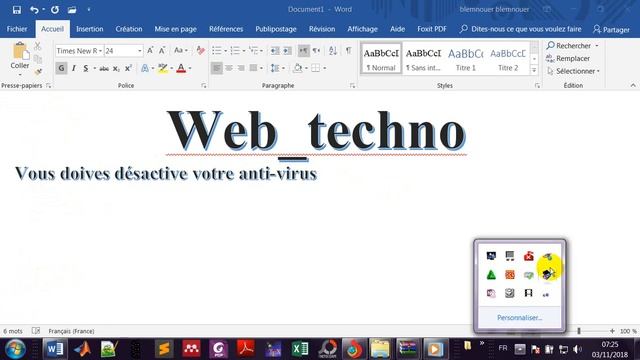
Task: Cut the selection with the scissors icon
Action: click(38, 46)
